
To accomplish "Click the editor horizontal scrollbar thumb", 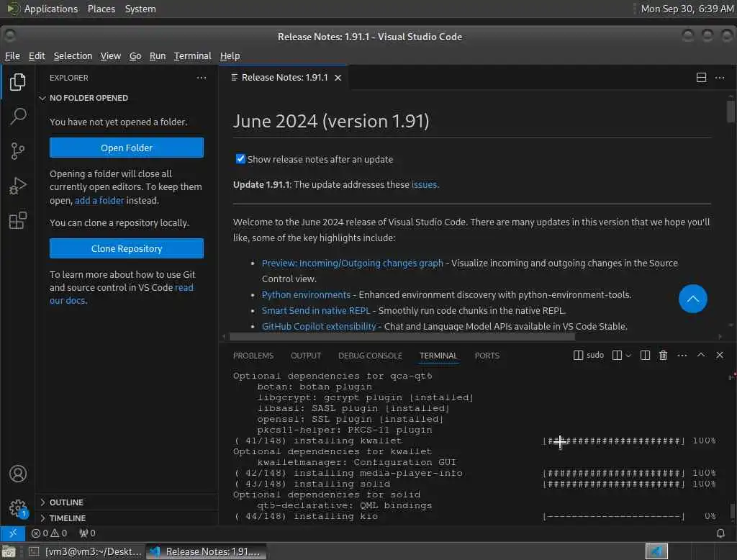I will click(402, 336).
